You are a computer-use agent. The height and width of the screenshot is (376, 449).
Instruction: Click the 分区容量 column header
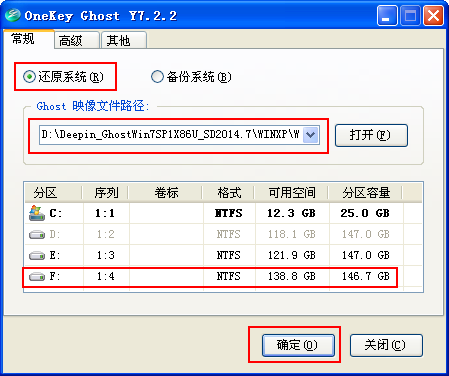point(366,193)
